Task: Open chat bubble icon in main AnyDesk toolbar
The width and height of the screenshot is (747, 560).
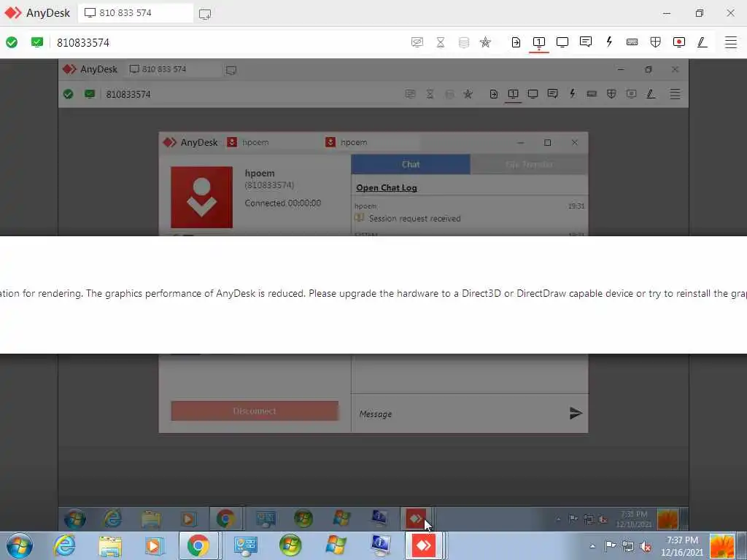Action: [x=586, y=42]
